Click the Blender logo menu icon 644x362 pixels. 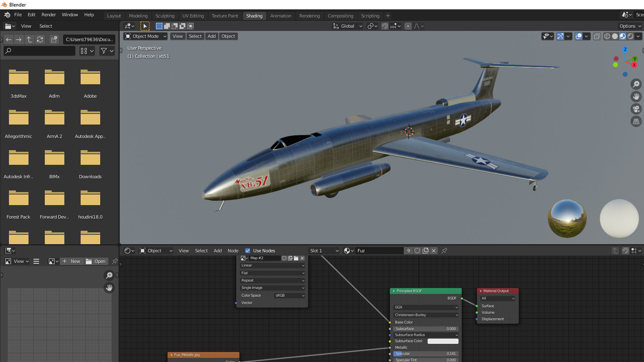(7, 15)
